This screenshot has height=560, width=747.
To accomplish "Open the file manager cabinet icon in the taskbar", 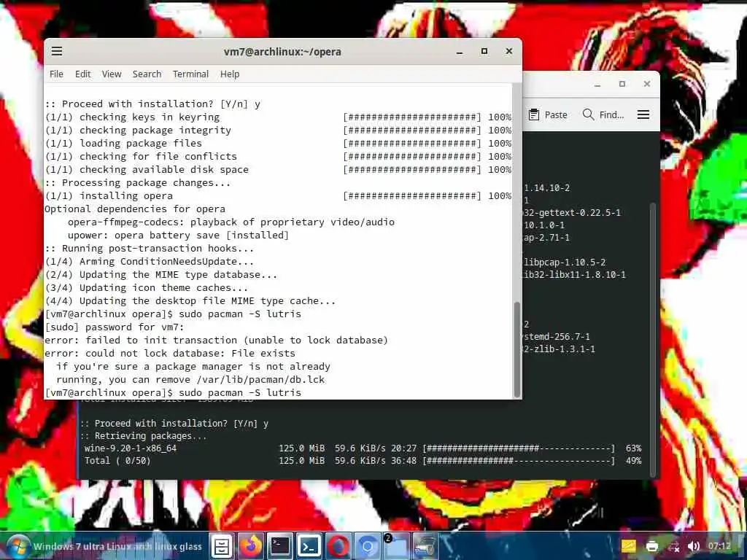I will click(x=222, y=546).
